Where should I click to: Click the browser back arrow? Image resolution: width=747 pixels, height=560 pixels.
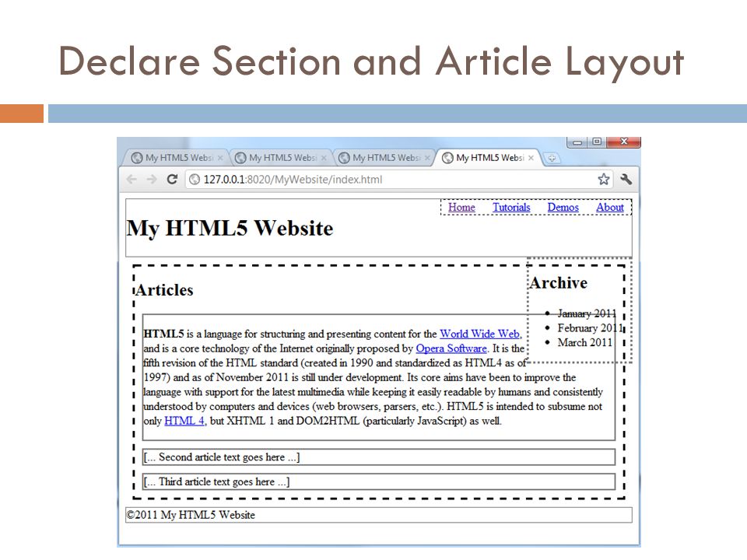132,180
